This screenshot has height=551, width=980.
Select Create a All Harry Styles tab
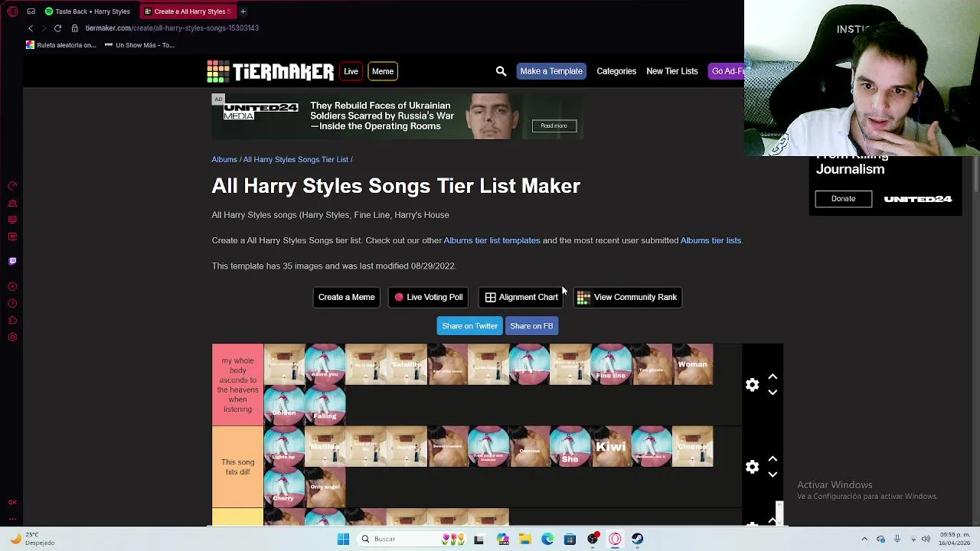click(190, 11)
